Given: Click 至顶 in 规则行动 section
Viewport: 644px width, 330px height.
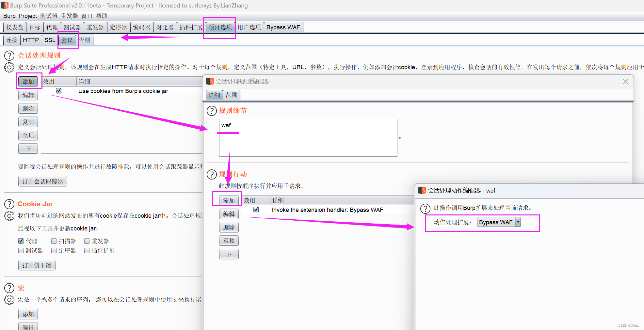Looking at the screenshot, I should [x=229, y=241].
